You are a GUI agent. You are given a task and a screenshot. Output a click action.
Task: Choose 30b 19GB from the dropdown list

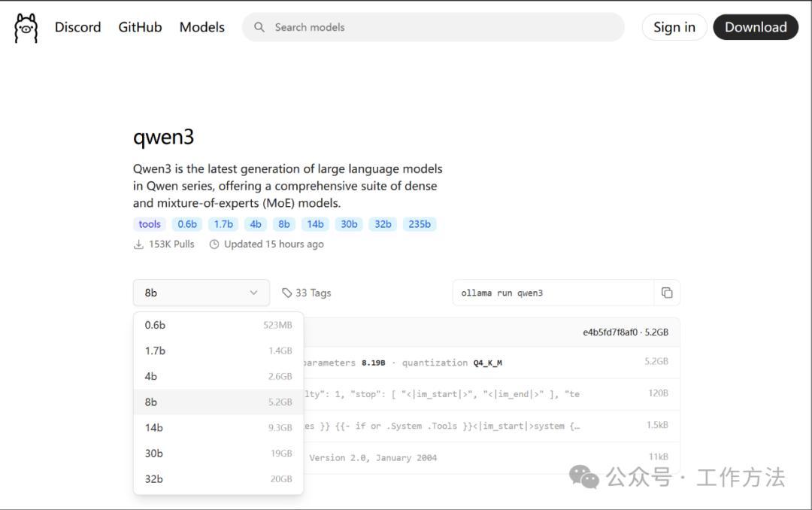click(x=218, y=454)
